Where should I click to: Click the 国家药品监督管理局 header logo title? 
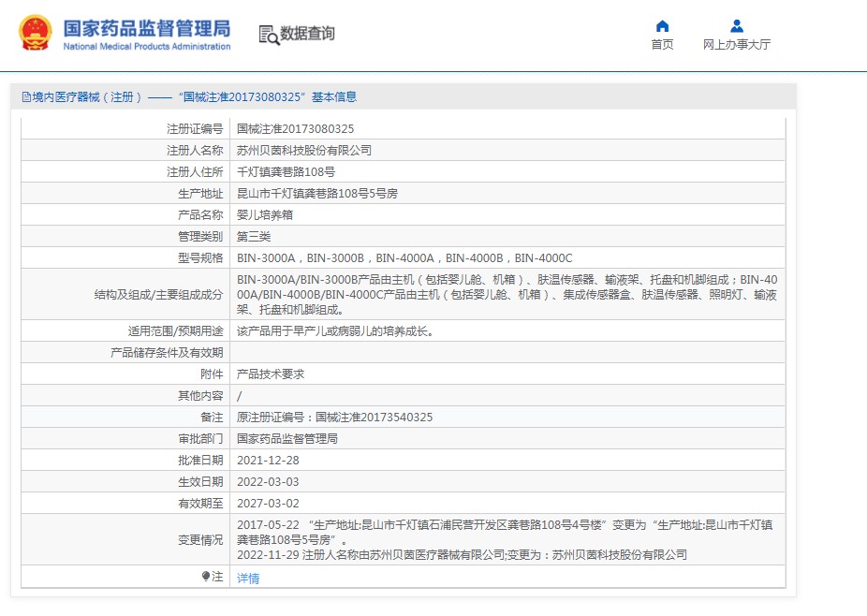(146, 28)
